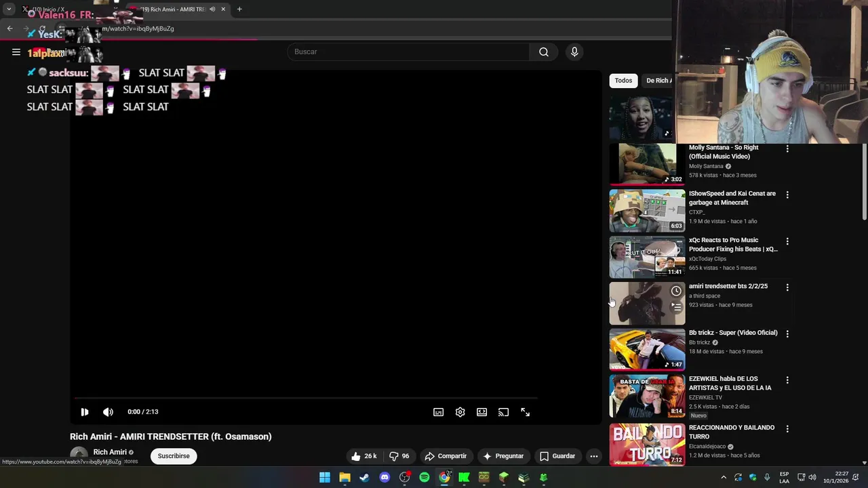Open Kick app from the taskbar
This screenshot has height=488, width=868.
[x=465, y=478]
